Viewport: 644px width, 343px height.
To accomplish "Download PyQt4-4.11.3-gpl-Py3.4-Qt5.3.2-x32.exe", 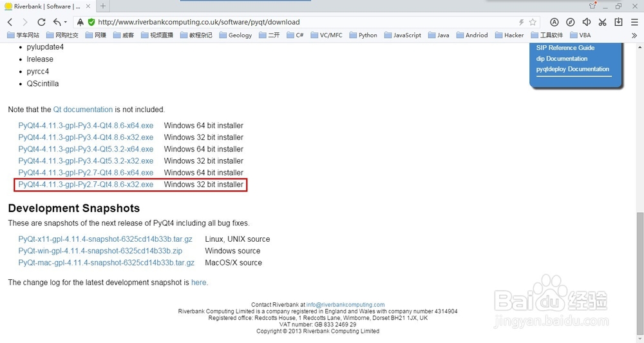I will click(86, 161).
